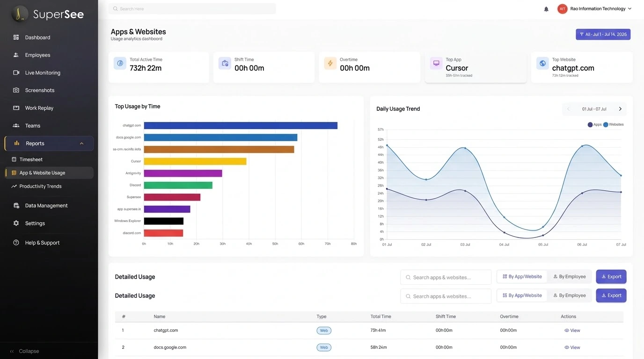The image size is (644, 359).
Task: Switch upper Detailed Usage to By App/Website
Action: tap(522, 277)
